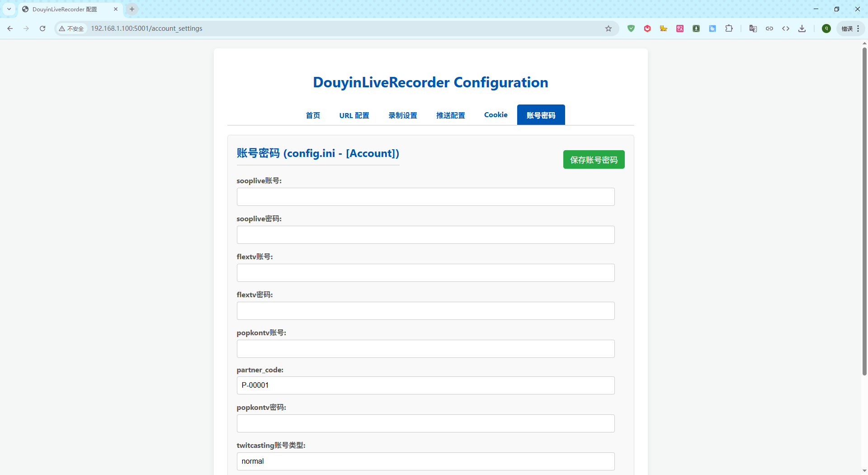Click the 保存账号密码 save button

coord(594,159)
